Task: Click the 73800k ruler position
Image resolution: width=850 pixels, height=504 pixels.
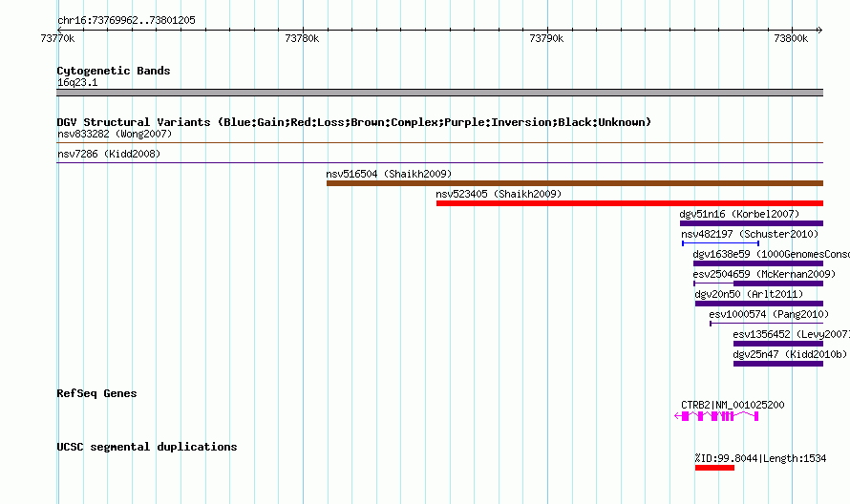Action: click(x=791, y=38)
